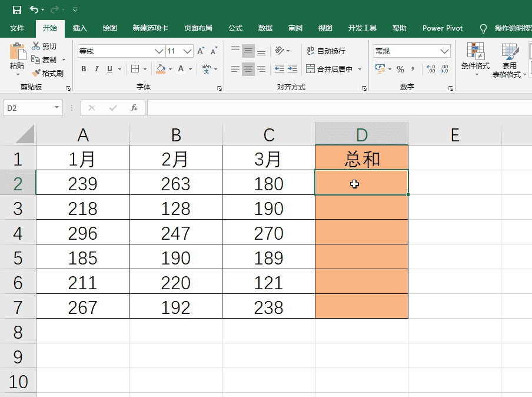Switch to the 公式 tab
Screen dimensions: 532x397
[235, 28]
